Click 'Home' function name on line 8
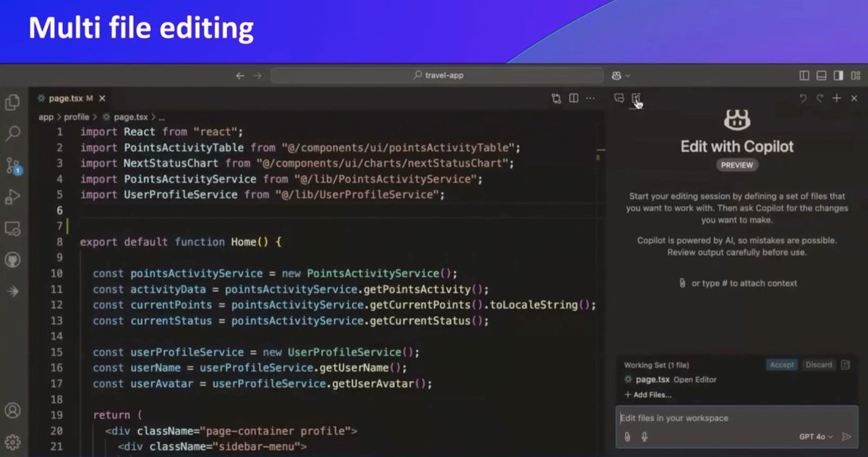The image size is (868, 457). pyautogui.click(x=243, y=242)
